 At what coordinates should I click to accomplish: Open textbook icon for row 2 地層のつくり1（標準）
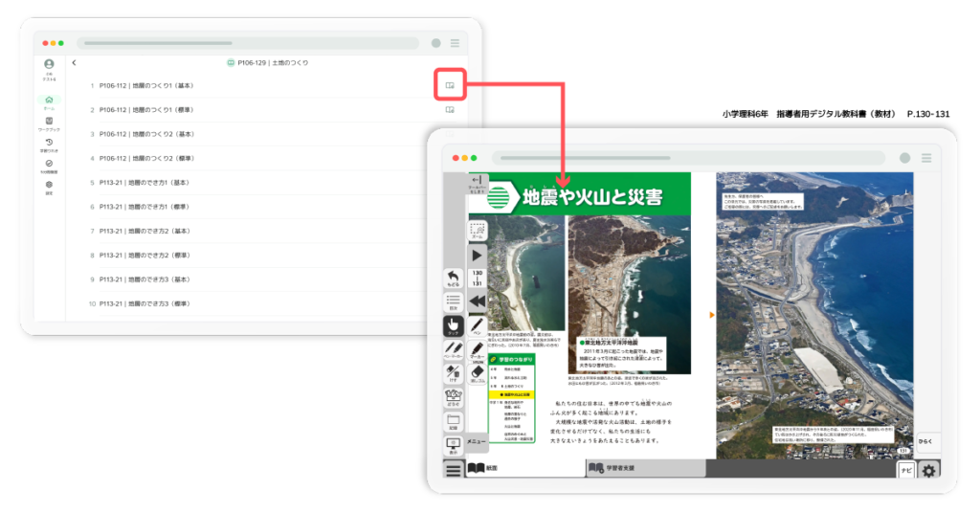pyautogui.click(x=450, y=109)
